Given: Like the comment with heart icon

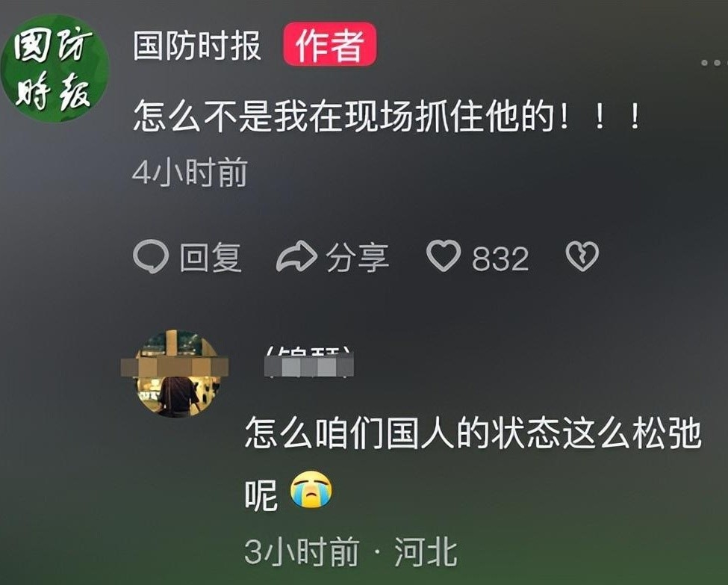Looking at the screenshot, I should pos(444,256).
